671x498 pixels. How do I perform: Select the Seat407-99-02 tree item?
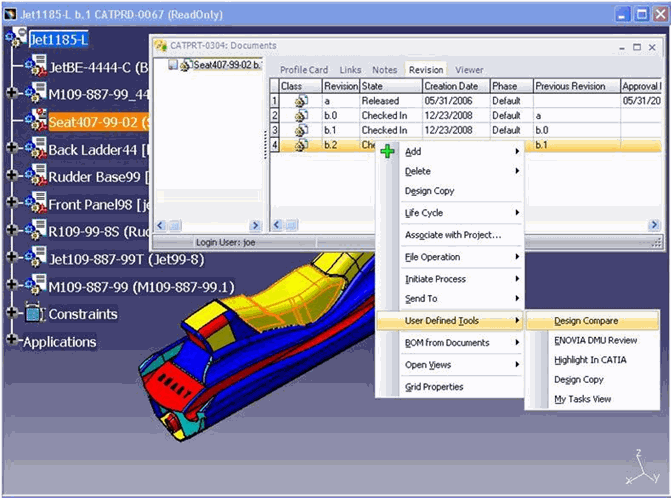pos(98,122)
